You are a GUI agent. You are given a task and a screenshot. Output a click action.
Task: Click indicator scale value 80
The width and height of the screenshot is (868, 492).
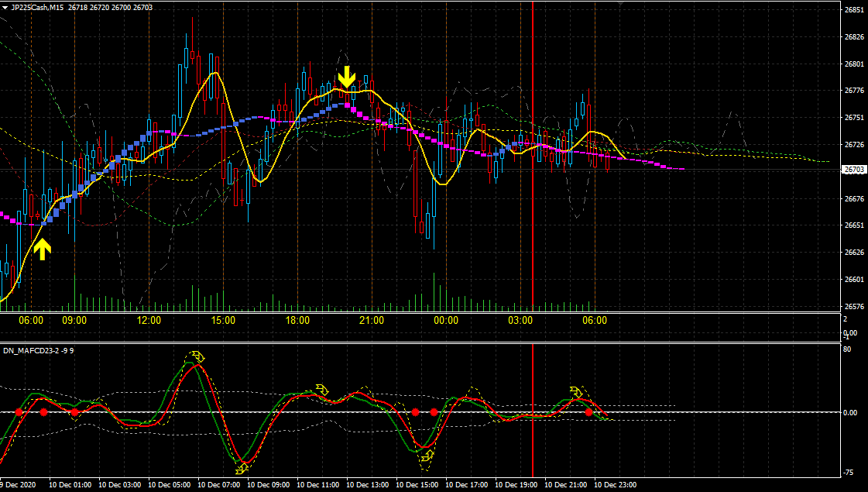(847, 349)
